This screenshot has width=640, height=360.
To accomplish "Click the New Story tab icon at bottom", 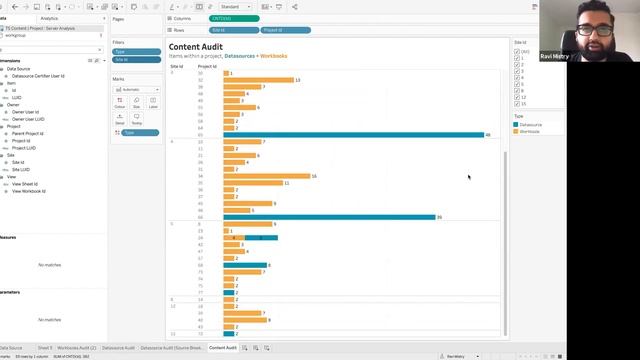I will [267, 348].
